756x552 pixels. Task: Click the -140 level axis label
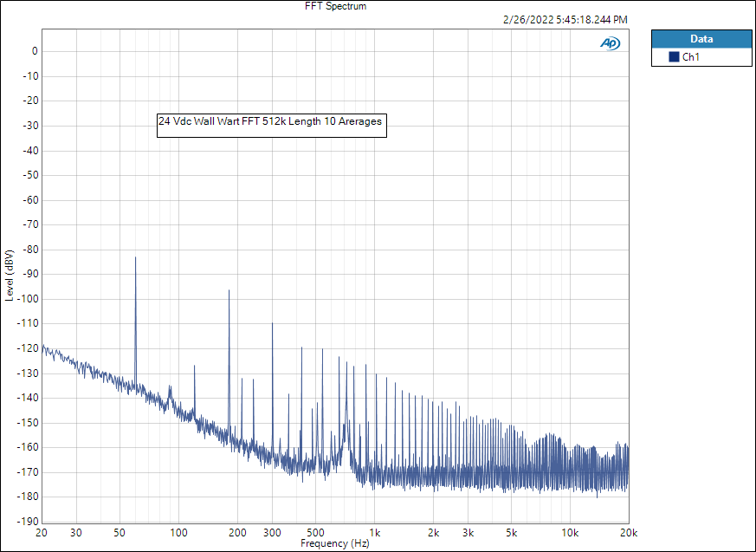pos(28,398)
